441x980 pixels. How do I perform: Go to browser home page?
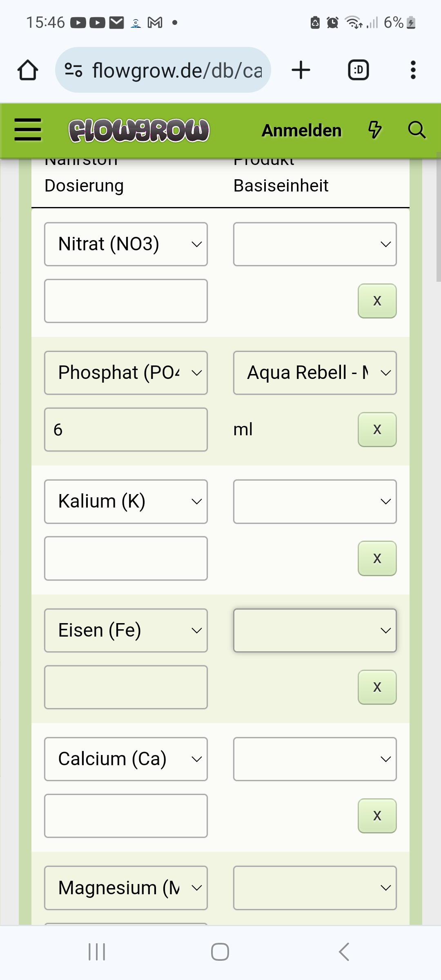(28, 70)
